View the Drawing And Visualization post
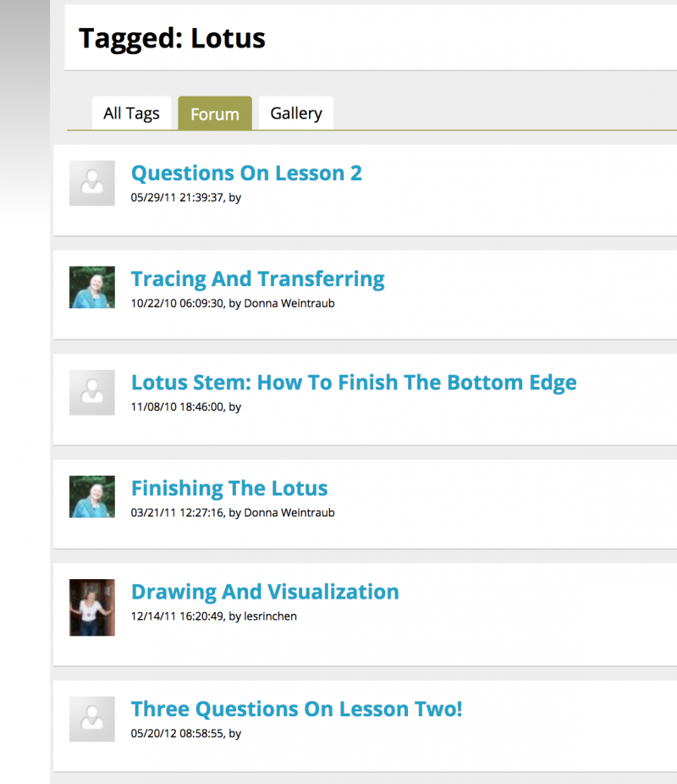677x784 pixels. tap(265, 592)
